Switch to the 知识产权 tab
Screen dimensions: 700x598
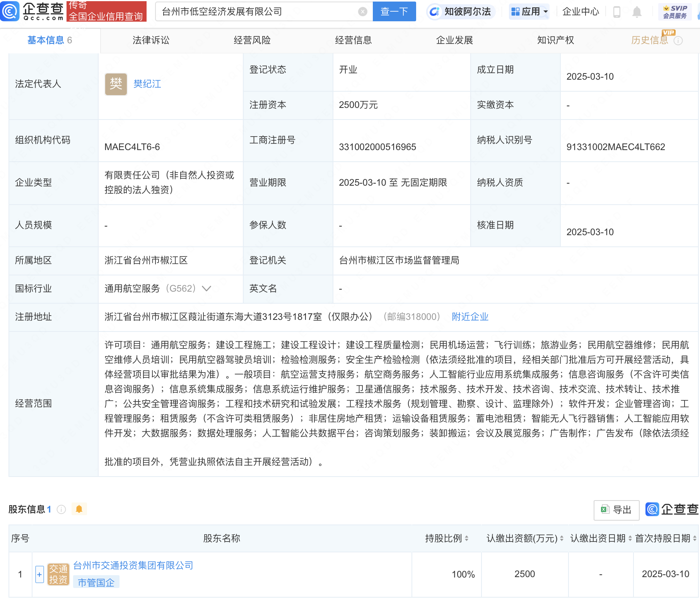(555, 40)
